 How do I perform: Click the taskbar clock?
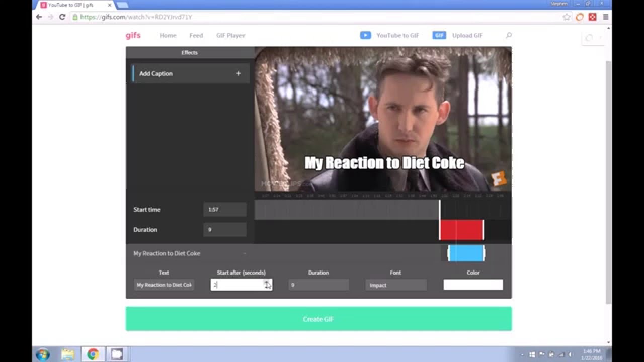592,354
